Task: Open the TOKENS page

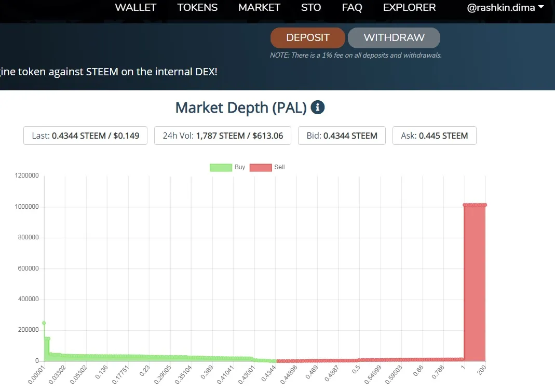Action: (x=197, y=7)
